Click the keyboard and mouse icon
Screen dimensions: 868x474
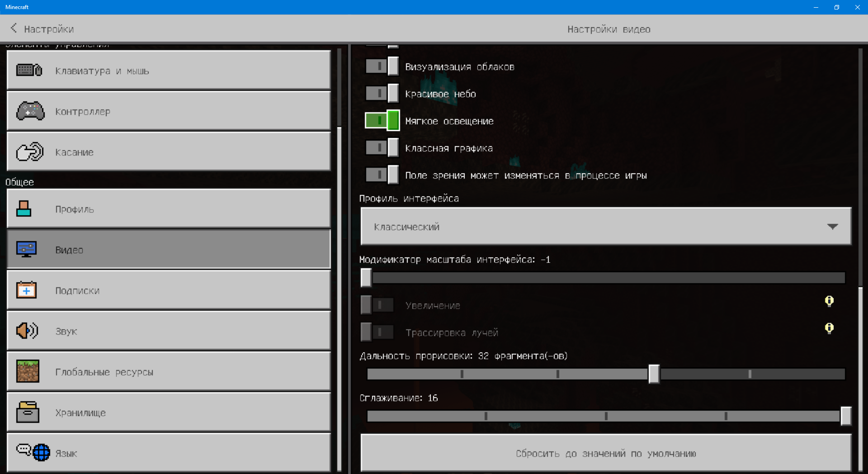(29, 71)
